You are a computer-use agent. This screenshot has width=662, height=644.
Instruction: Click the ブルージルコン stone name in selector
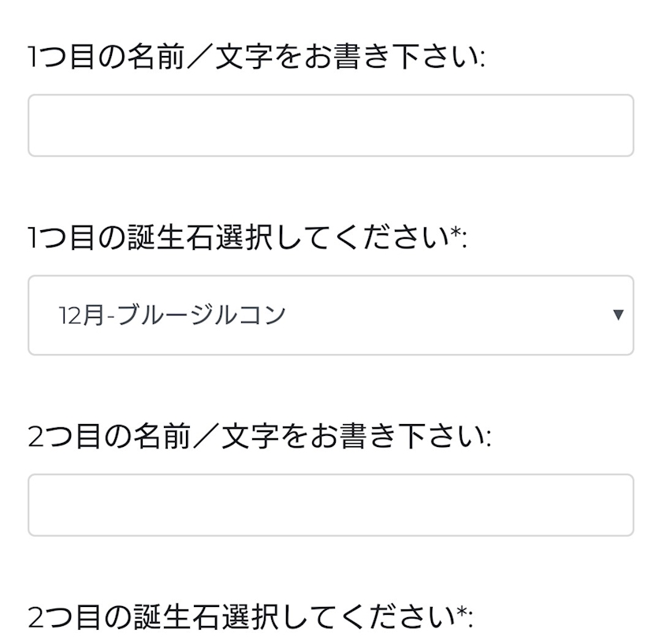(x=202, y=315)
